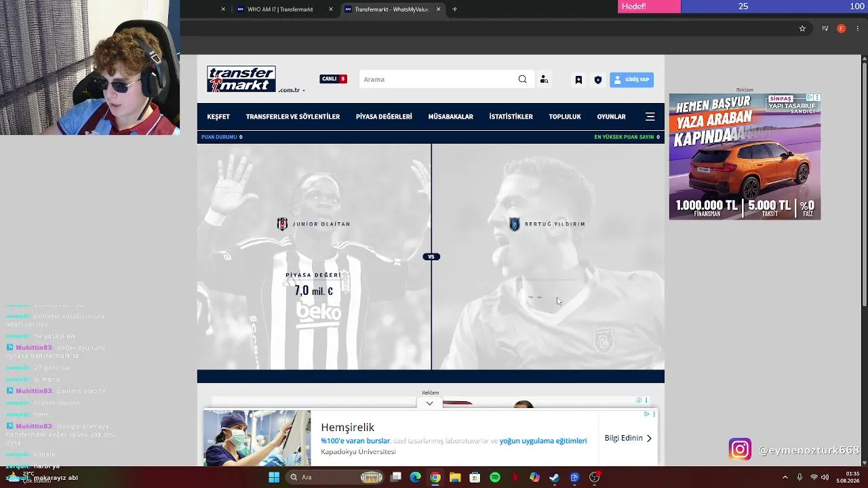Click the Başakşehir club crest
The image size is (868, 488).
(x=515, y=224)
